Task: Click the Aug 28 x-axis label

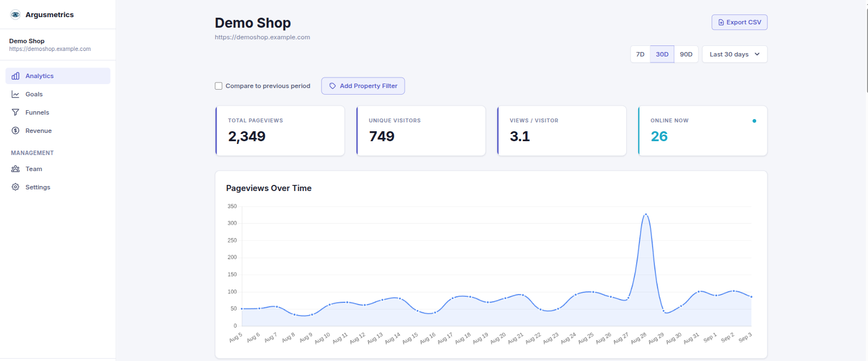Action: click(x=639, y=338)
